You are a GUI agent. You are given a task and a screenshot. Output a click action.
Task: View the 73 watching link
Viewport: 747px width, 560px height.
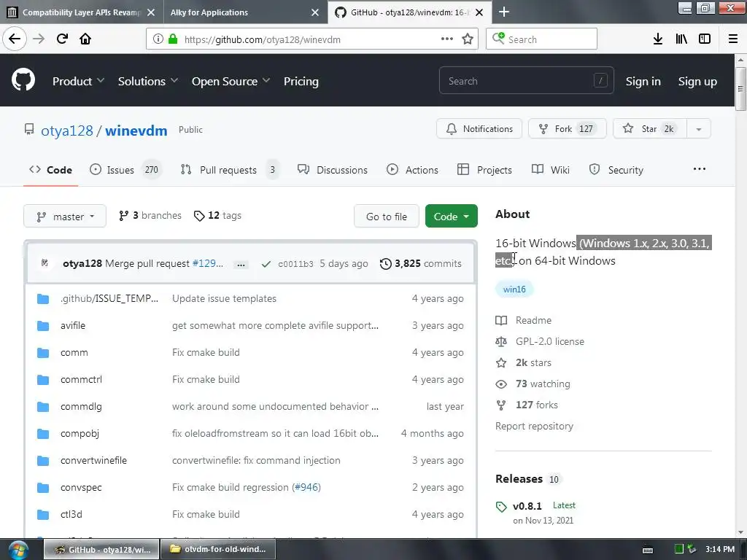click(533, 384)
